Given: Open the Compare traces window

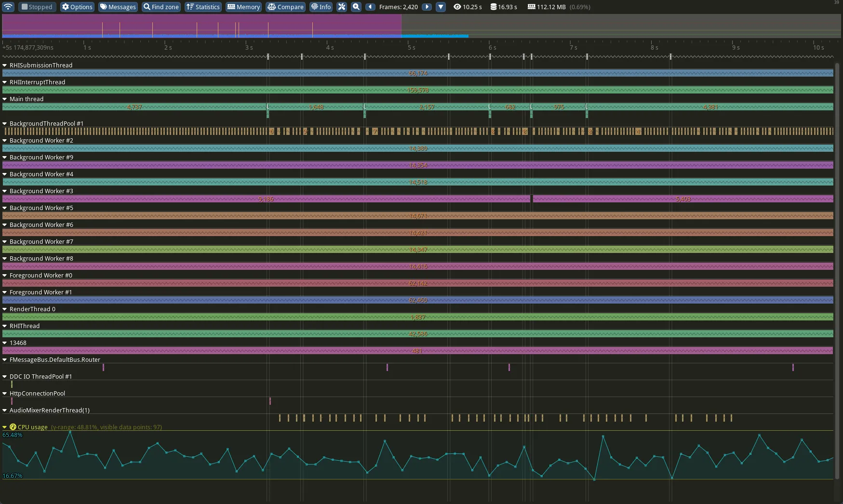Looking at the screenshot, I should tap(285, 7).
